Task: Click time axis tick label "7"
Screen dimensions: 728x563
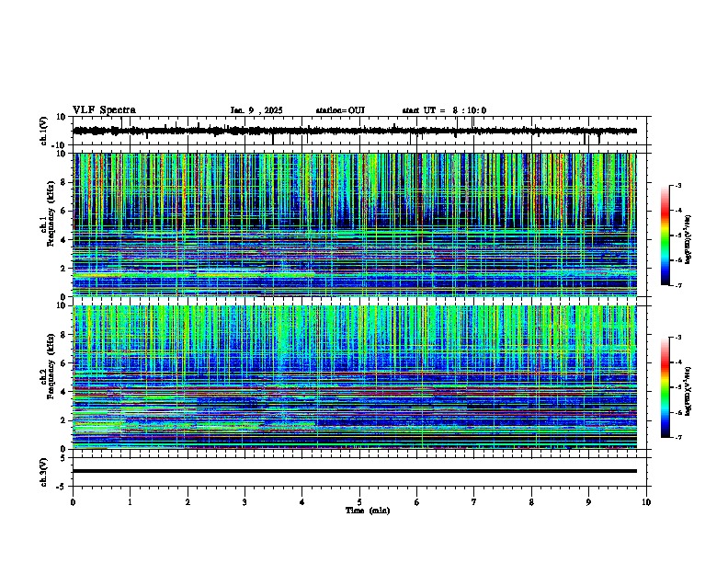Action: pyautogui.click(x=474, y=502)
